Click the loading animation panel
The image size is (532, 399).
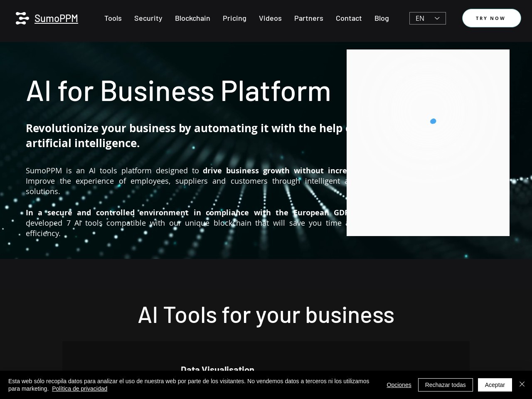428,143
